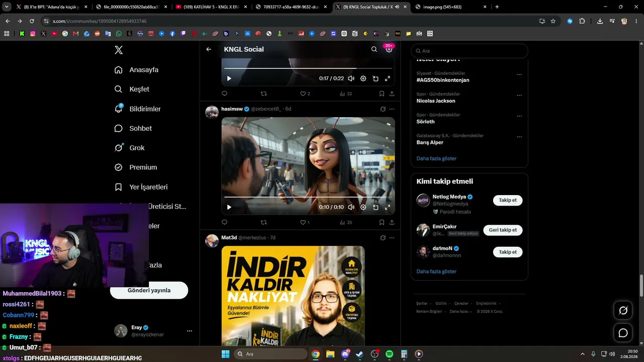Mute the hasimsw video
Screen dimensions: 644x362
pos(351,207)
